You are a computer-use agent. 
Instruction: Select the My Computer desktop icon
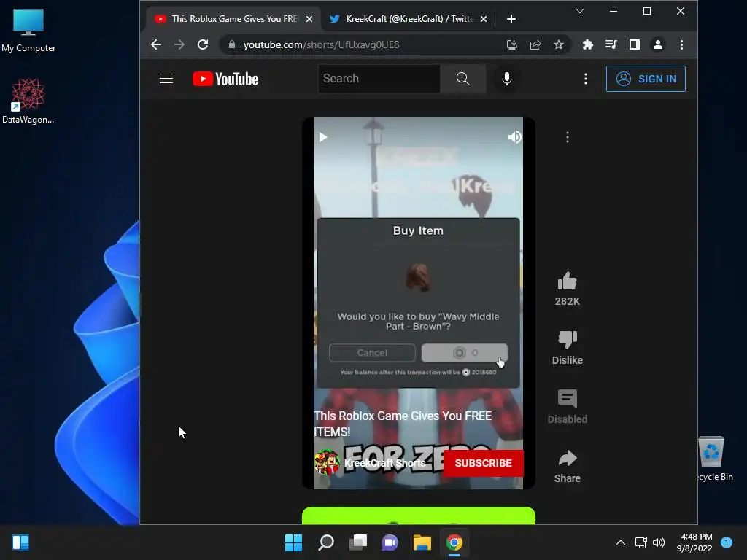pos(28,31)
